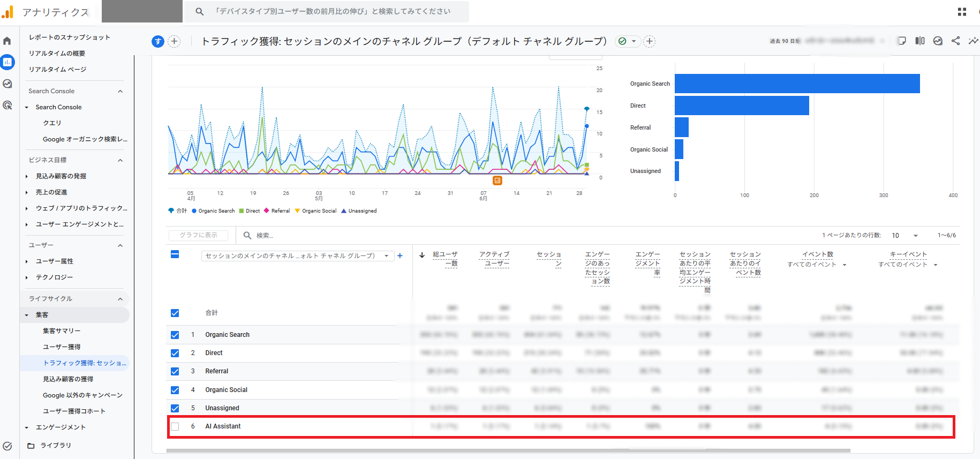
Task: Click the table search magnifier icon
Action: (x=247, y=235)
